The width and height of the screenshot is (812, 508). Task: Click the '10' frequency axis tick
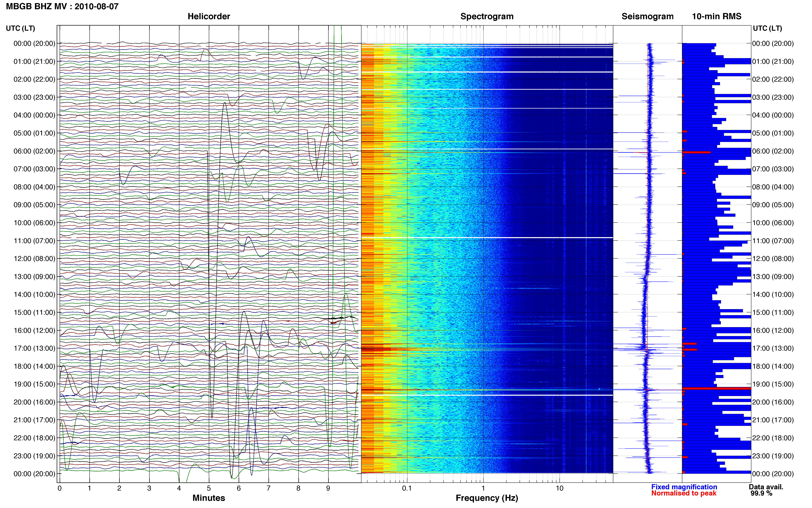click(x=559, y=488)
